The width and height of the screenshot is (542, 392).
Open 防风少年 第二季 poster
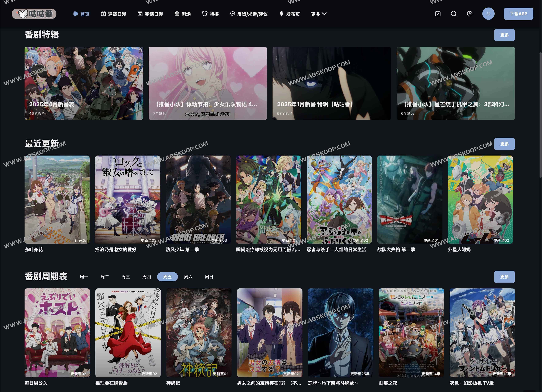198,199
